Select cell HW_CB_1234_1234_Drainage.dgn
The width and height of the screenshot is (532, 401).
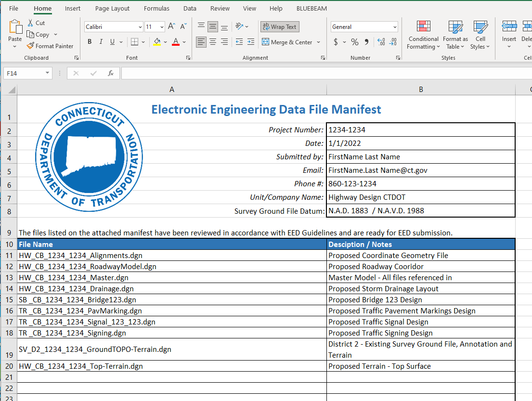click(172, 289)
